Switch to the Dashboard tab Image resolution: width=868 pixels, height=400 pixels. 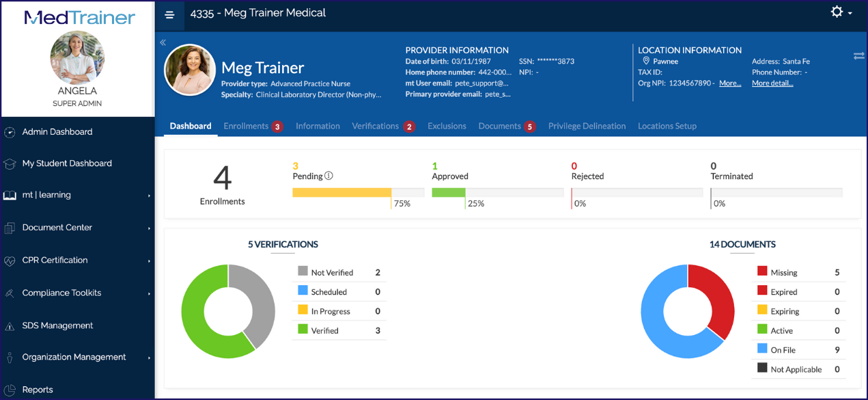[191, 126]
